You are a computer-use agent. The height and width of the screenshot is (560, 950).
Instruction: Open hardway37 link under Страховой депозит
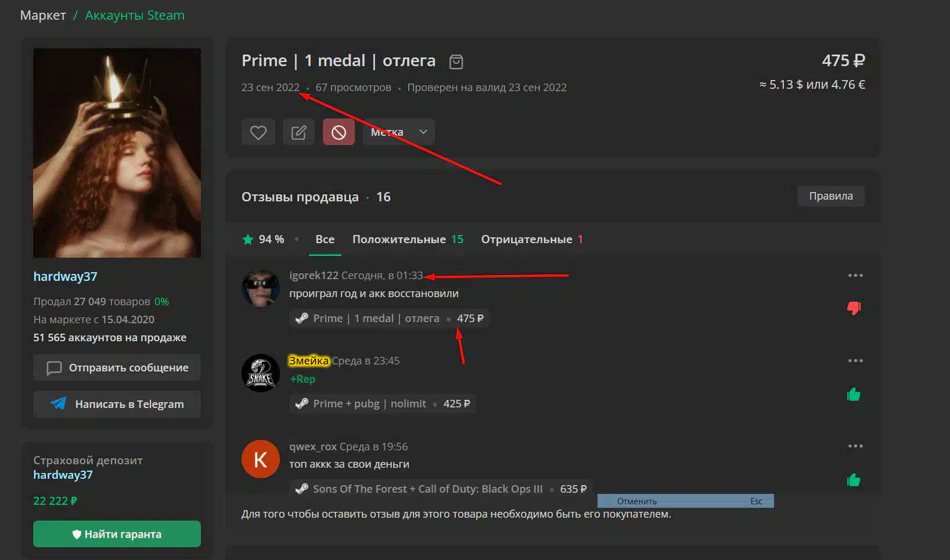point(63,475)
